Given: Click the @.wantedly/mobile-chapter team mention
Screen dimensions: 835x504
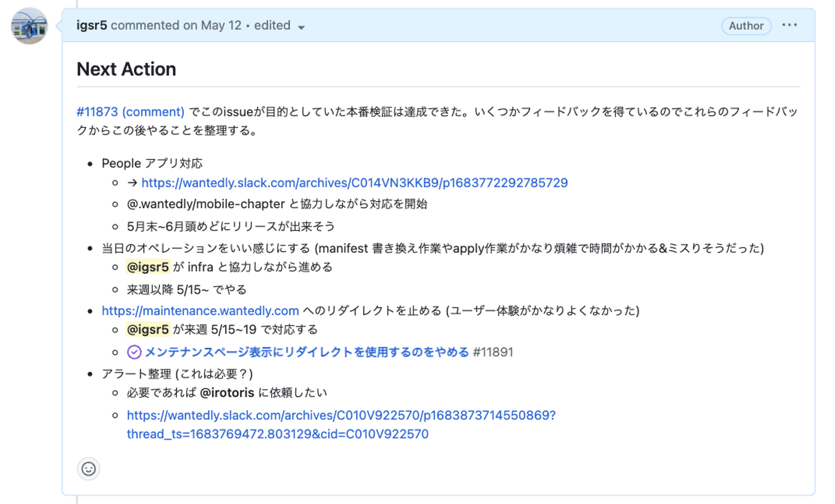Looking at the screenshot, I should pos(206,204).
